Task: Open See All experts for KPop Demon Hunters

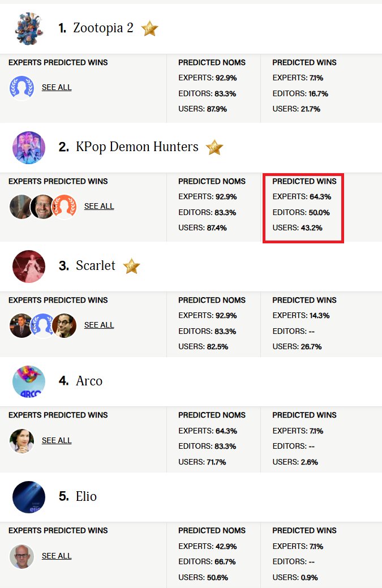Action: [x=99, y=206]
